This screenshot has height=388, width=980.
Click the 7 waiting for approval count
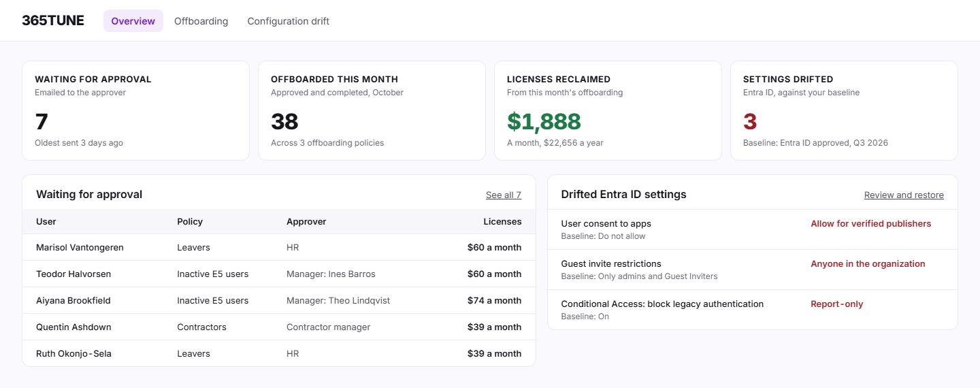(42, 122)
